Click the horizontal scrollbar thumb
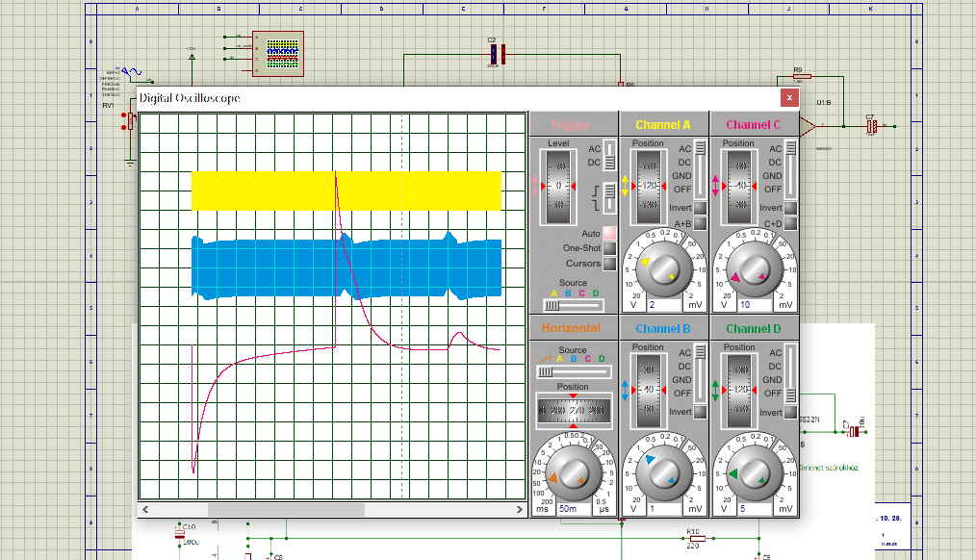This screenshot has height=560, width=976. [x=286, y=510]
